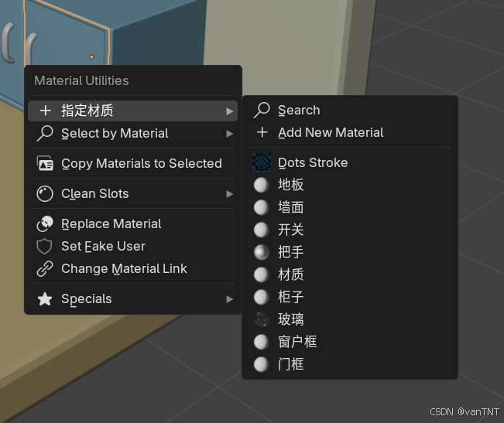Click the metallic sphere icon beside 把手
504x423 pixels.
[x=262, y=252]
